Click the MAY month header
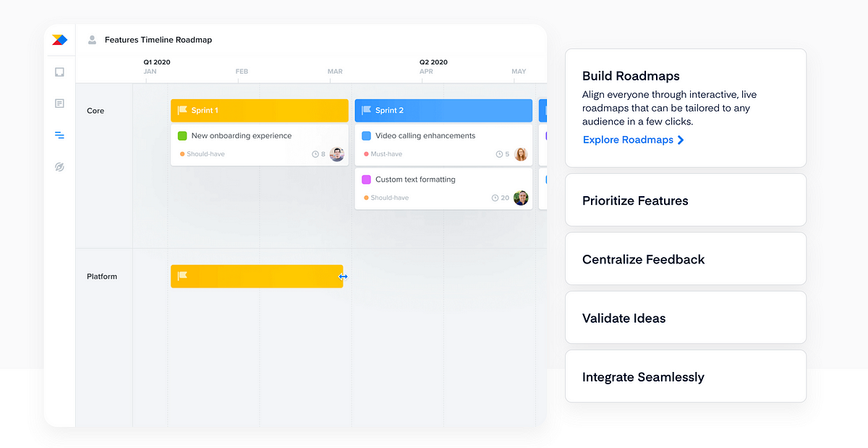This screenshot has width=868, height=448. pos(519,72)
